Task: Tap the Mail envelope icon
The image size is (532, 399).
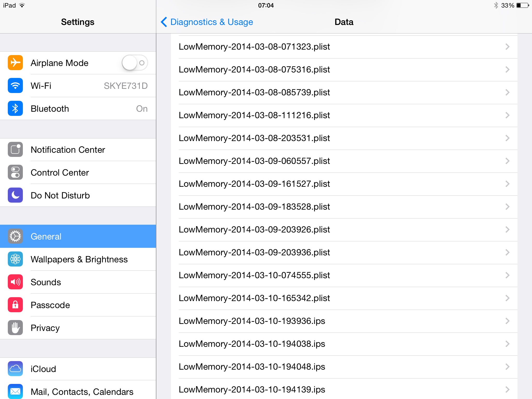Action: [15, 391]
